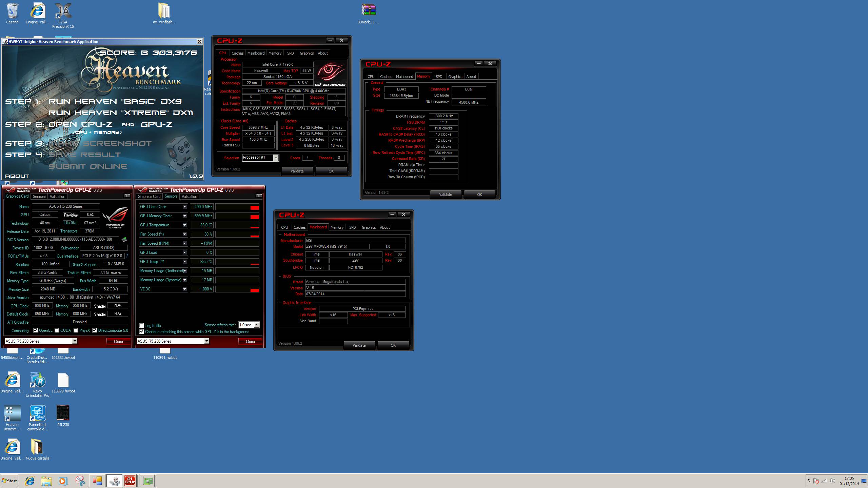Open the R5 230 desktop file
This screenshot has height=488, width=868.
(x=63, y=415)
